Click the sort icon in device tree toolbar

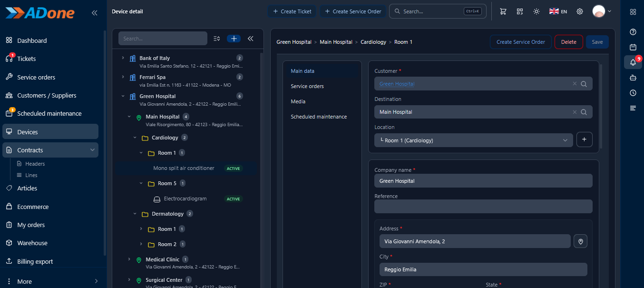[216, 39]
